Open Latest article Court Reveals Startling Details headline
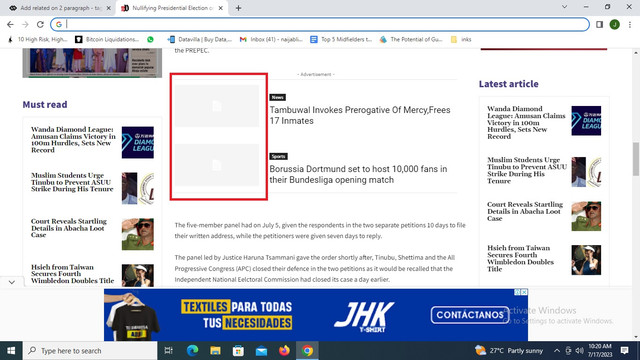The image size is (640, 360). [524, 211]
